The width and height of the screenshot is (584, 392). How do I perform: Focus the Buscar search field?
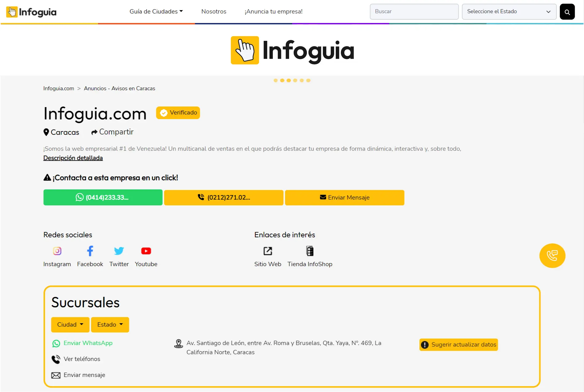414,12
